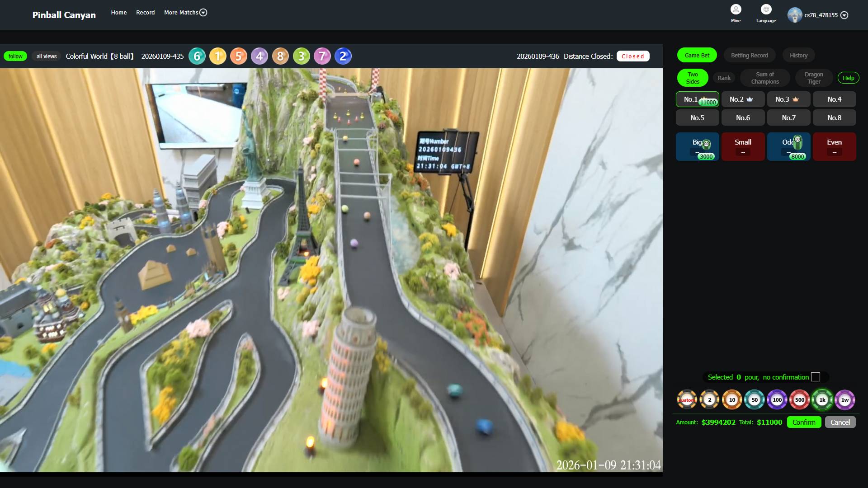Select the 100 purple betting chip

[x=777, y=400]
